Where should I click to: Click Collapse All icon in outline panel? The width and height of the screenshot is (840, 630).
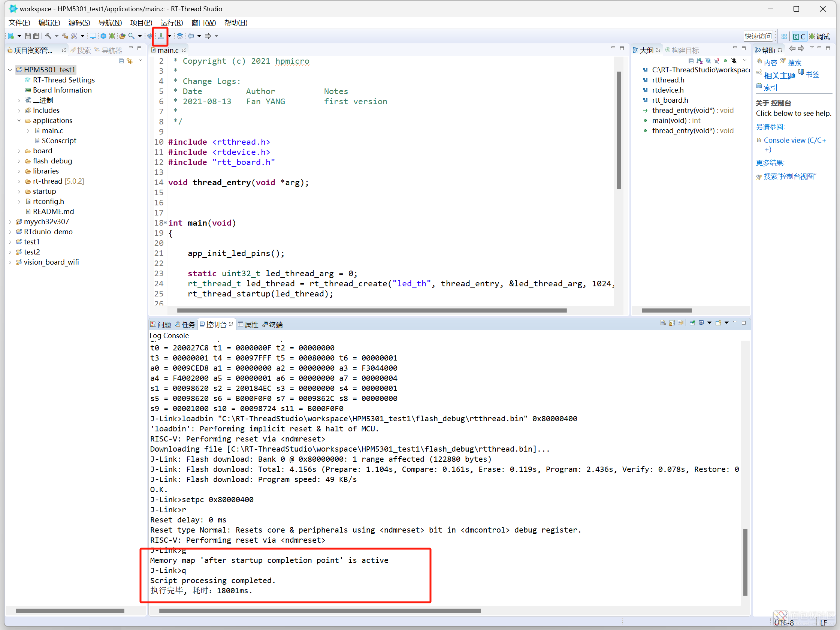pyautogui.click(x=691, y=61)
